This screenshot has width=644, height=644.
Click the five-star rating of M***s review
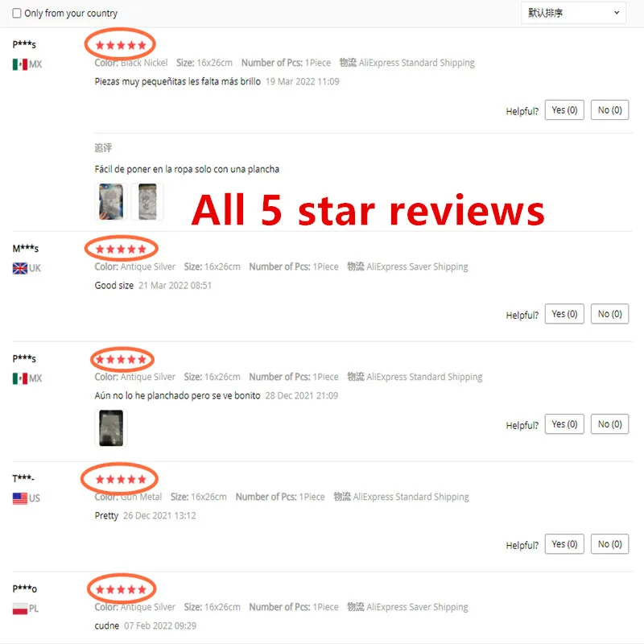pos(121,249)
